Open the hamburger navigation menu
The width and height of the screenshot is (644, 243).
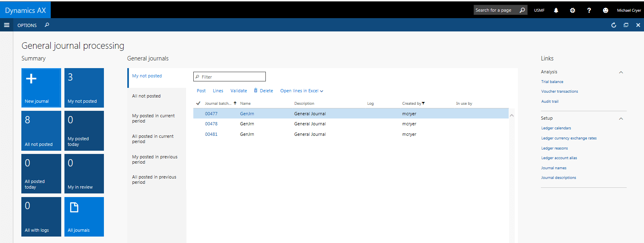tap(6, 25)
